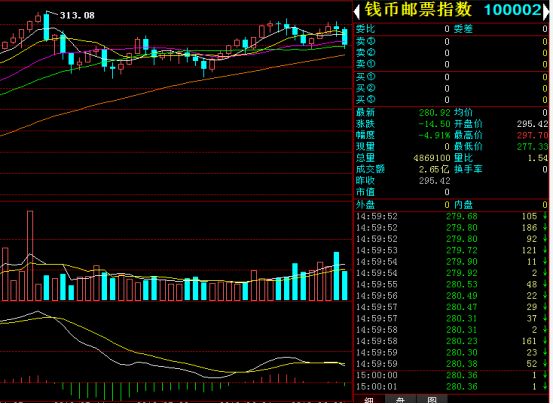This screenshot has width=553, height=404.
Task: Click the 313.08 high price label
Action: point(77,15)
